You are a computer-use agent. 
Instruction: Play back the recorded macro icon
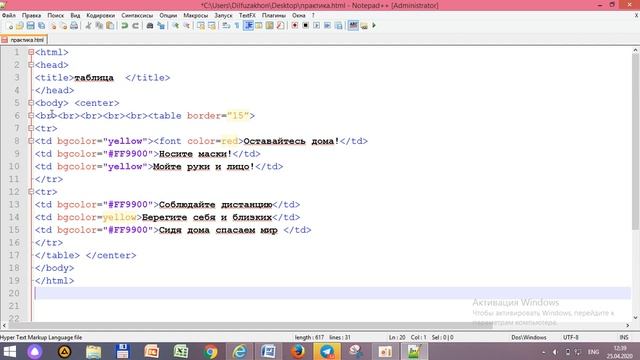point(316,26)
